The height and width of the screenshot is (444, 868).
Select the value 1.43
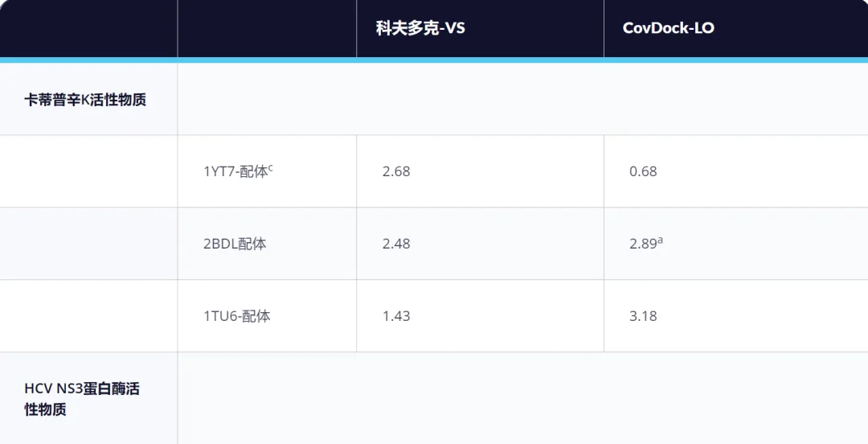pyautogui.click(x=396, y=316)
